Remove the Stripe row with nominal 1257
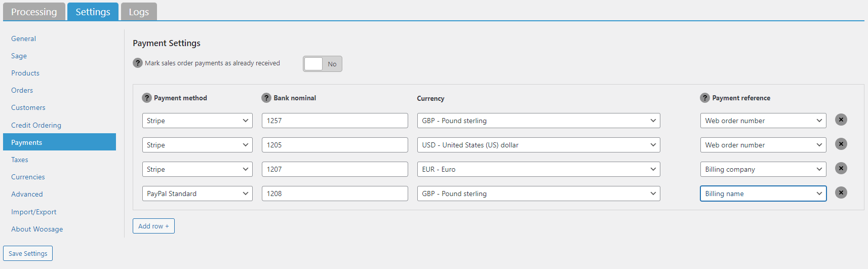This screenshot has width=868, height=269. click(x=841, y=120)
